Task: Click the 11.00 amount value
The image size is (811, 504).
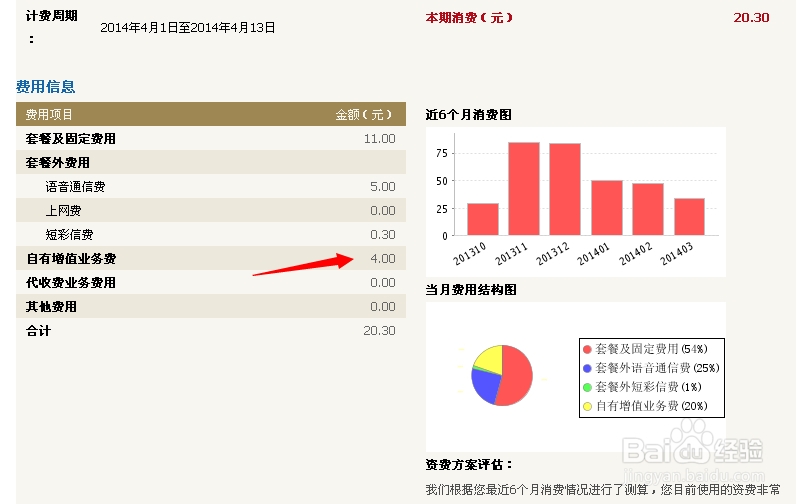Action: (379, 139)
